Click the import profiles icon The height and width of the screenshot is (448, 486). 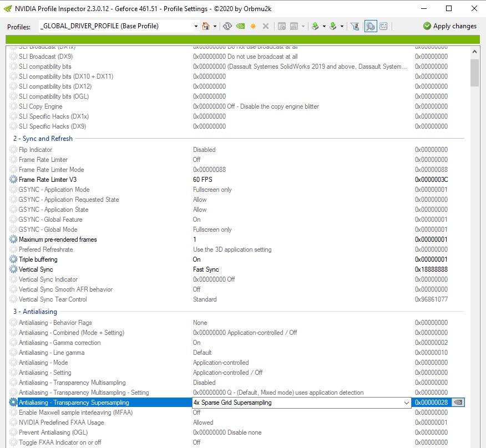333,26
